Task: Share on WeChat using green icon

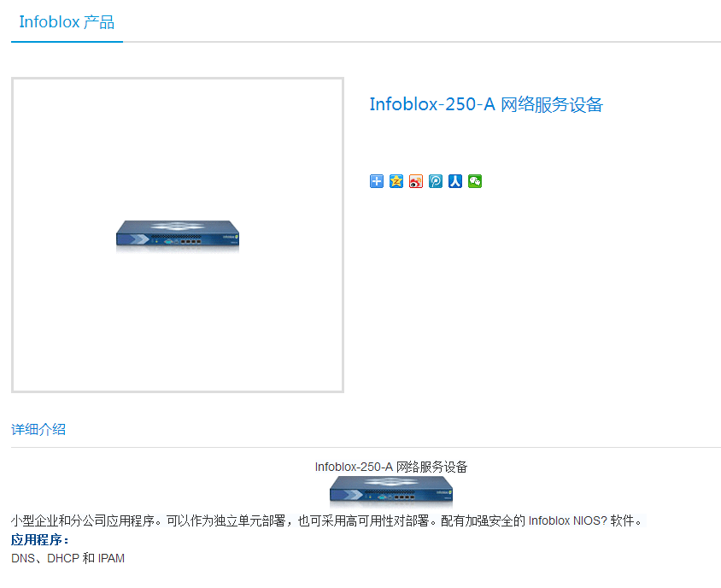Action: click(475, 181)
